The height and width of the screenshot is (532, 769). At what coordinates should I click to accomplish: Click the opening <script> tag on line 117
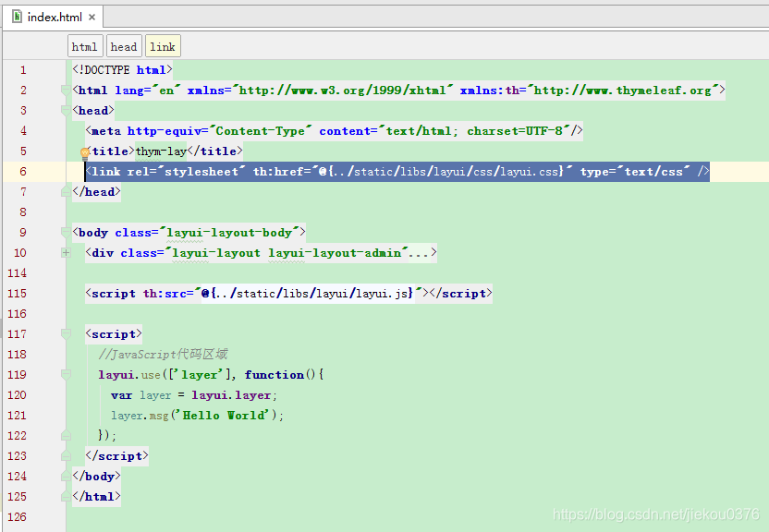tap(114, 334)
